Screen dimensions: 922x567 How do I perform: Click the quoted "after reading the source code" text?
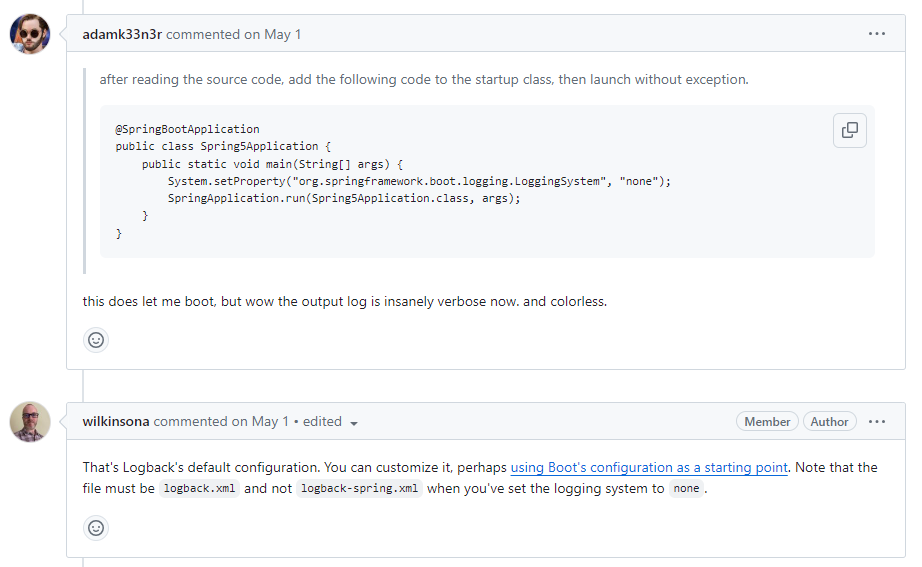(x=423, y=80)
